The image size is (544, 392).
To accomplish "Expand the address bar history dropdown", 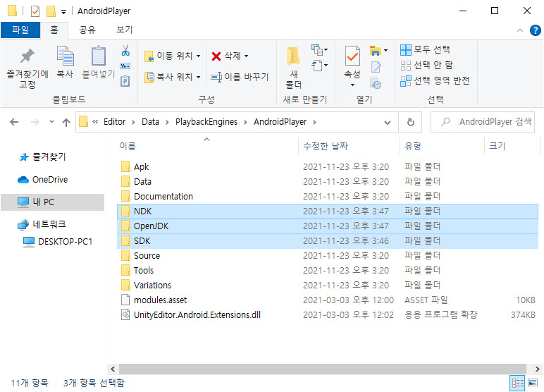I will (x=388, y=122).
